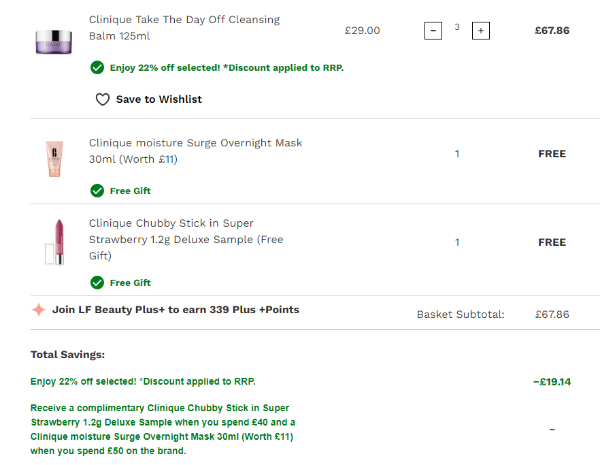Open the Clinique moisture Surge Overnight Mask image
Screen dimensions: 600x465
tap(53, 158)
